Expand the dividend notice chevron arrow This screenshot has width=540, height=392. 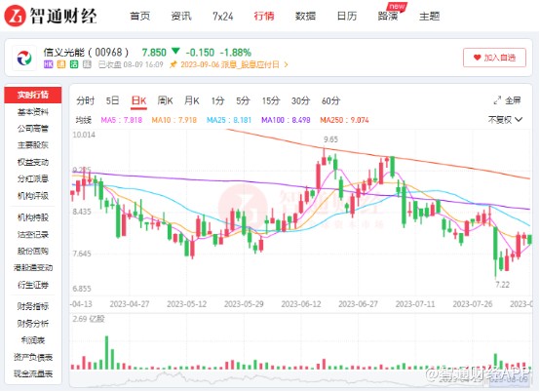tap(286, 64)
